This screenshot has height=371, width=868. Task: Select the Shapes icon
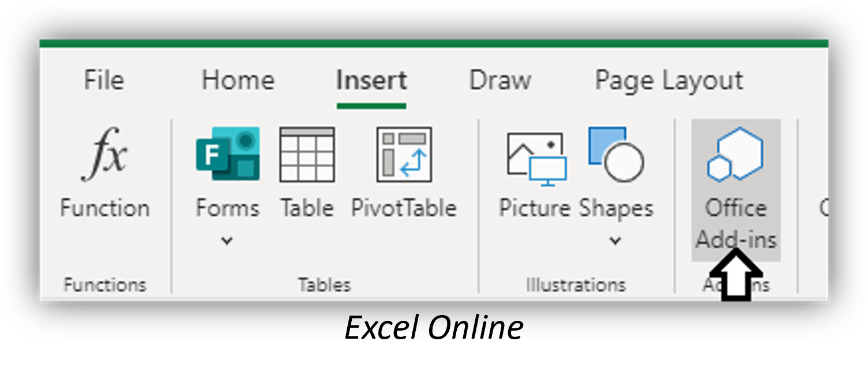616,155
